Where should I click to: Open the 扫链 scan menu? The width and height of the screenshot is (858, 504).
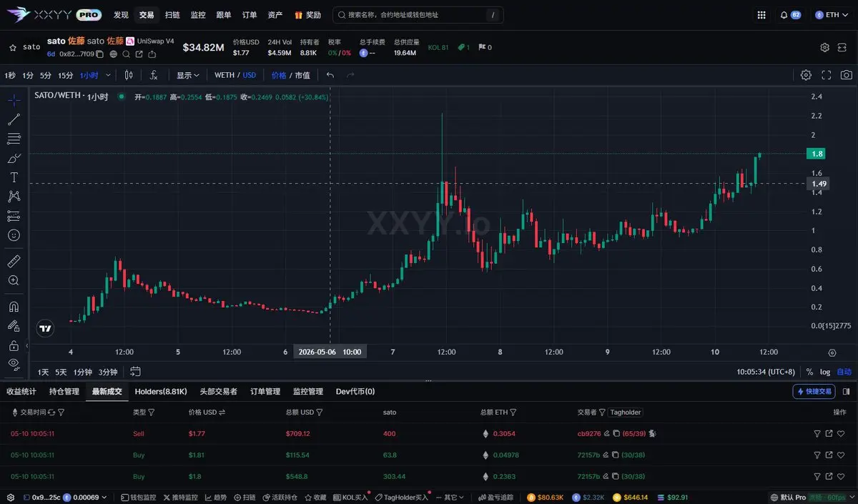pyautogui.click(x=172, y=15)
